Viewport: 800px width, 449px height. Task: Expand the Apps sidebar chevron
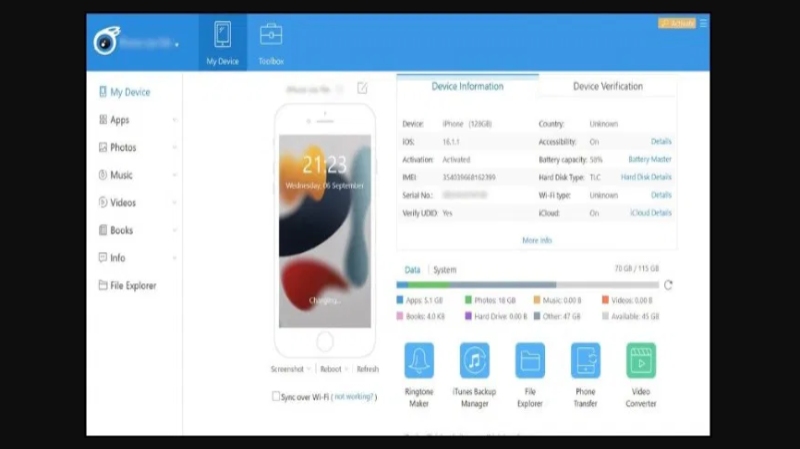(174, 120)
